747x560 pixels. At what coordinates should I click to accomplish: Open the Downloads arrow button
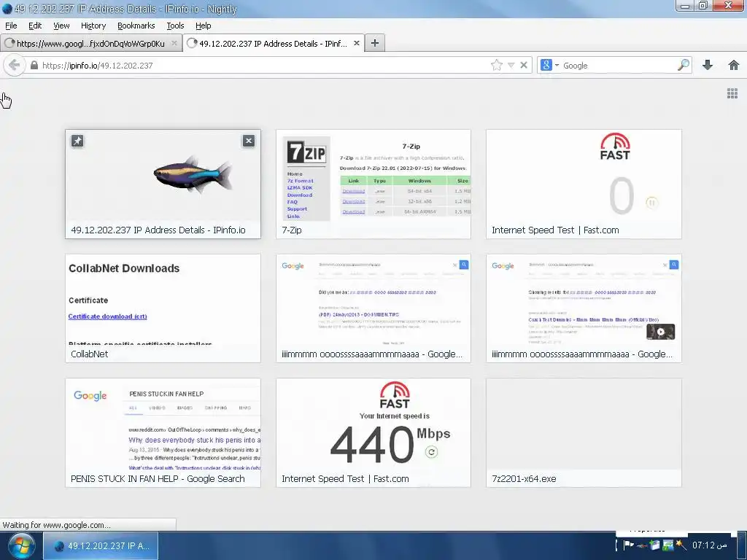pyautogui.click(x=708, y=65)
